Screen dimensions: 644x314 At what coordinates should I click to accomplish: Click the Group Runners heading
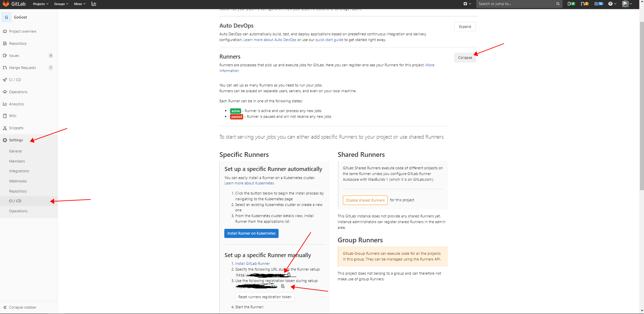click(360, 240)
